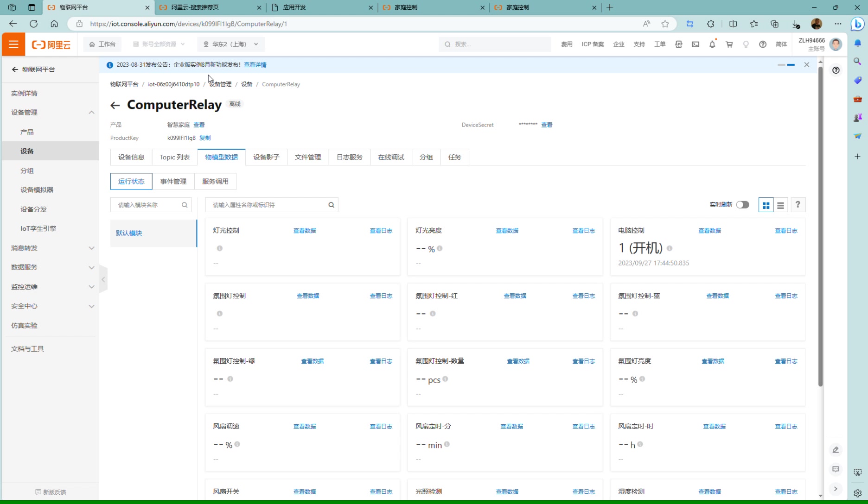This screenshot has height=504, width=868.
Task: Open the shopping cart icon
Action: click(729, 44)
